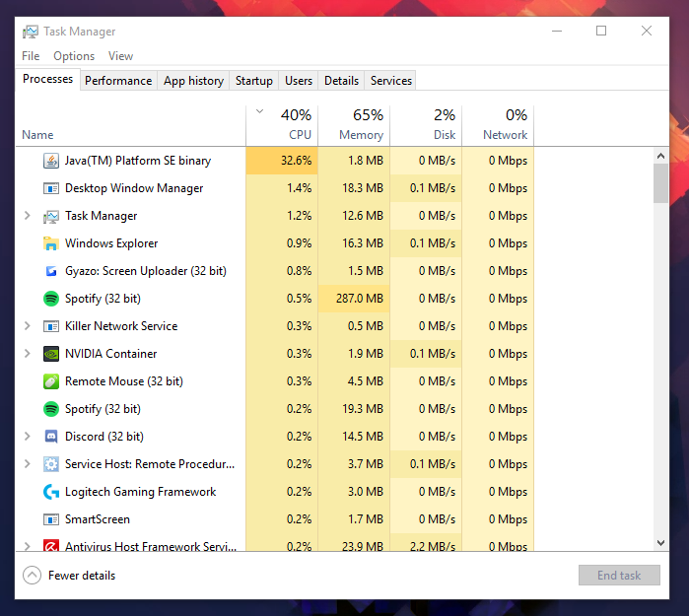Expand the Discord process group
Viewport: 689px width, 616px height.
pyautogui.click(x=28, y=437)
